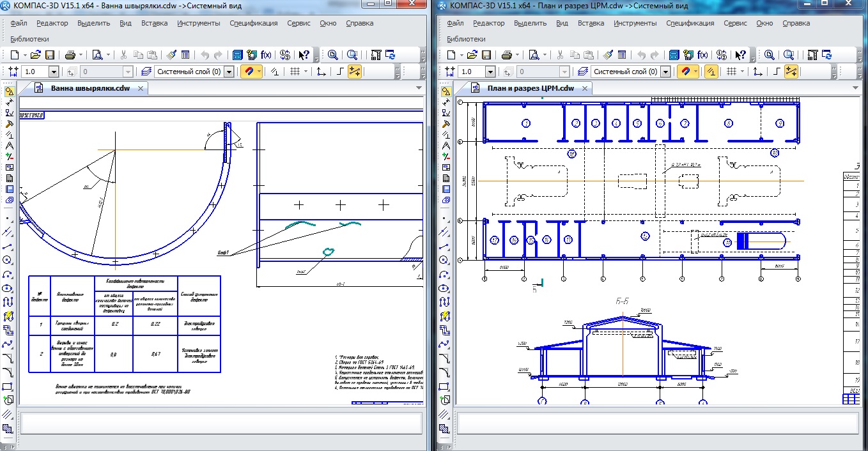The height and width of the screenshot is (451, 868).
Task: Toggle grid display in left window
Action: (295, 72)
